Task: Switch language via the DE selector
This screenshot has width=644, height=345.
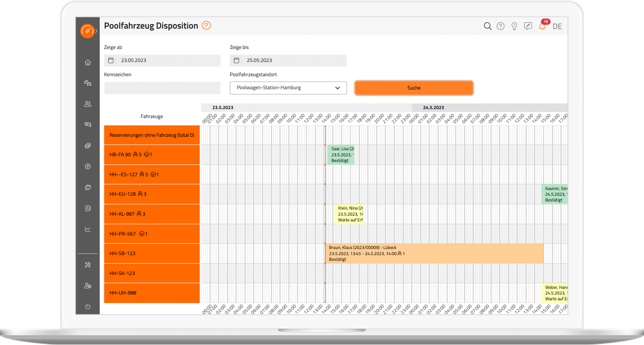Action: 557,27
